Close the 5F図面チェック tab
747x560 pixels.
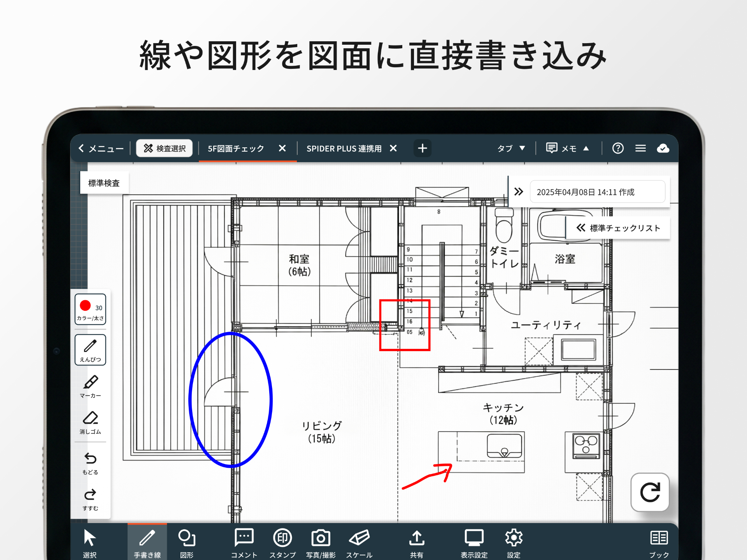[282, 148]
